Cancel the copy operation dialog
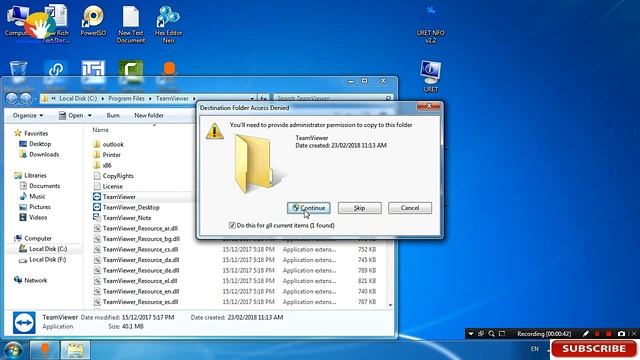Screen dimensions: 640x360 tap(410, 208)
